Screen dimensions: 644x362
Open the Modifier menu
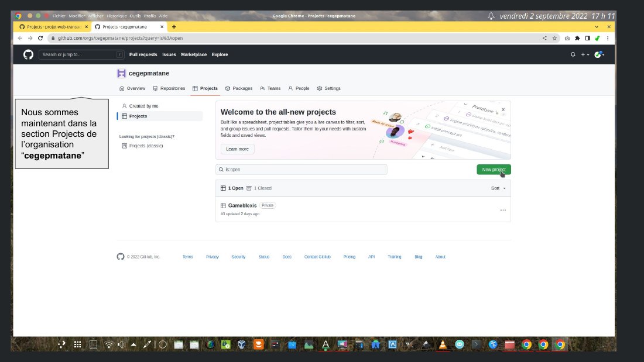(77, 16)
